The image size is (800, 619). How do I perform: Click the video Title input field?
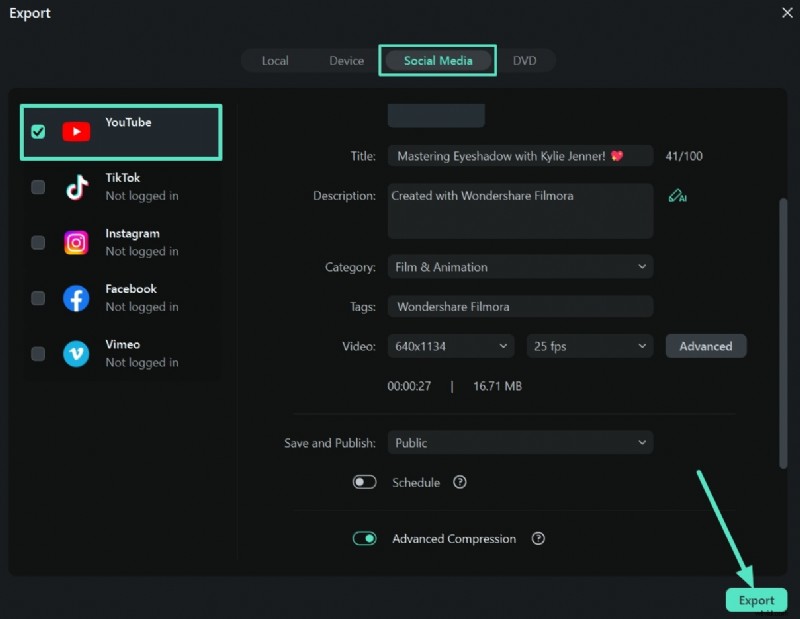click(x=520, y=156)
